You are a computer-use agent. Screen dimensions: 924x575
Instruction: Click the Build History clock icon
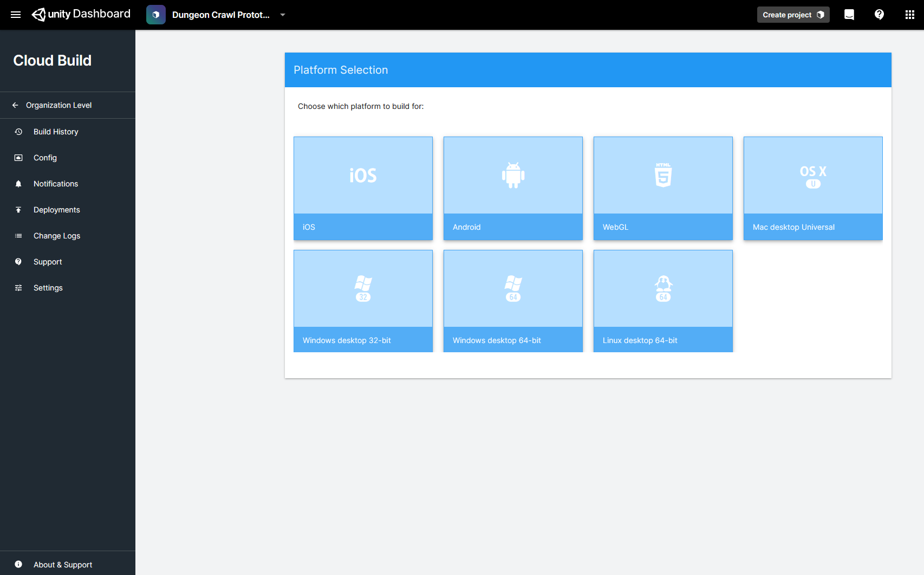18,132
